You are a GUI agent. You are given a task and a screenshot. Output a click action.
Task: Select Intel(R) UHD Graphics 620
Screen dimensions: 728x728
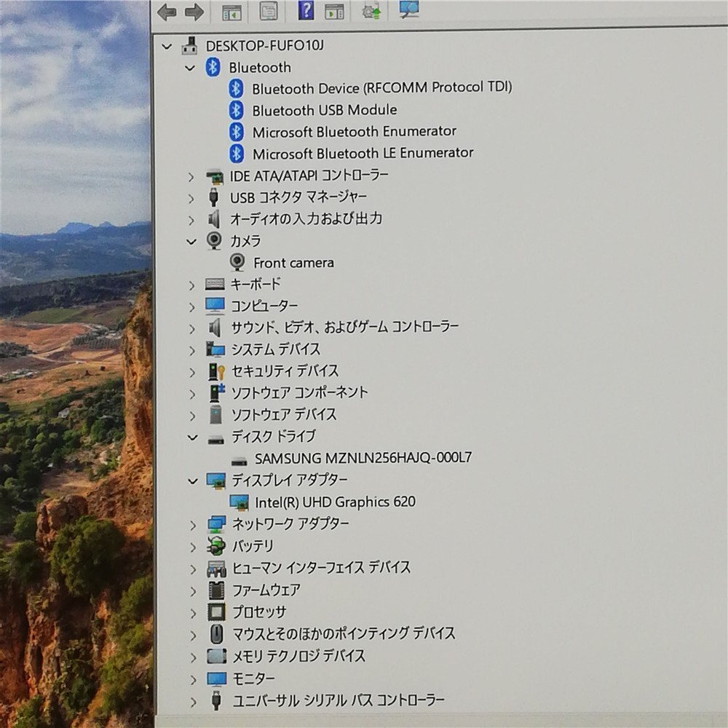pos(335,502)
